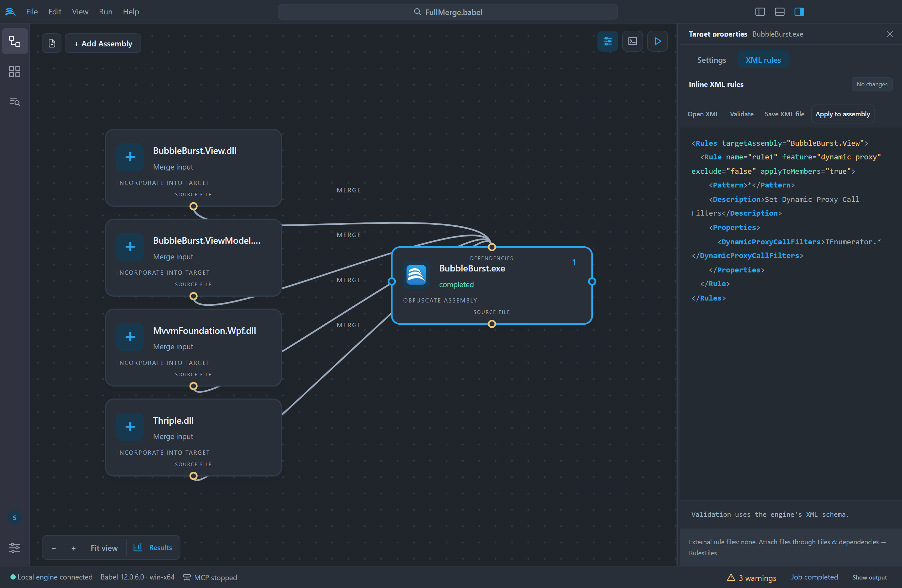
Task: Click the plus icon on BubbleBurst.ViewModel node
Action: [130, 247]
